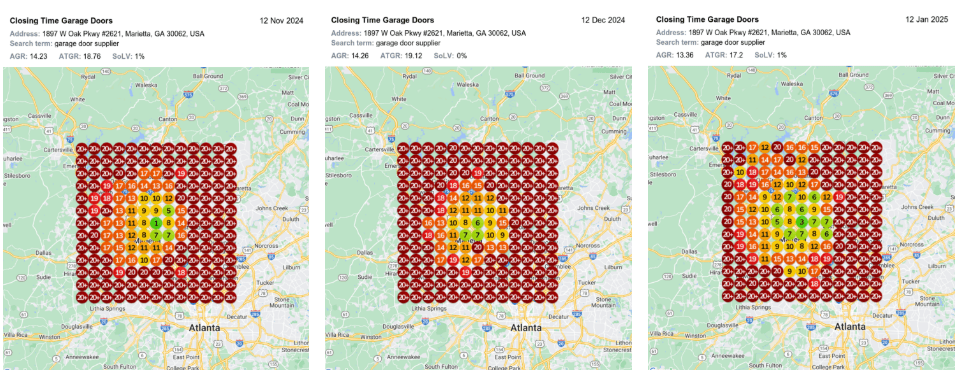This screenshot has width=959, height=374.
Task: Click the AGR value 14.26
Action: coord(360,55)
